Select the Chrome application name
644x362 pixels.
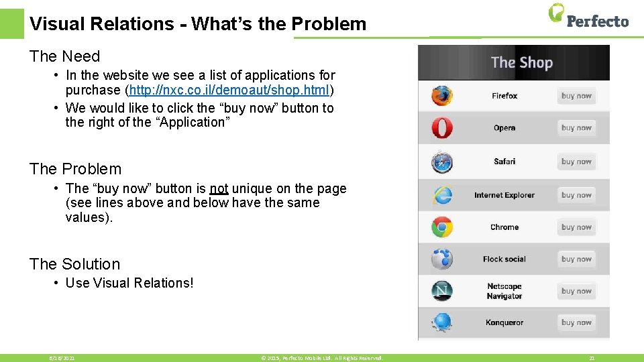tap(504, 227)
